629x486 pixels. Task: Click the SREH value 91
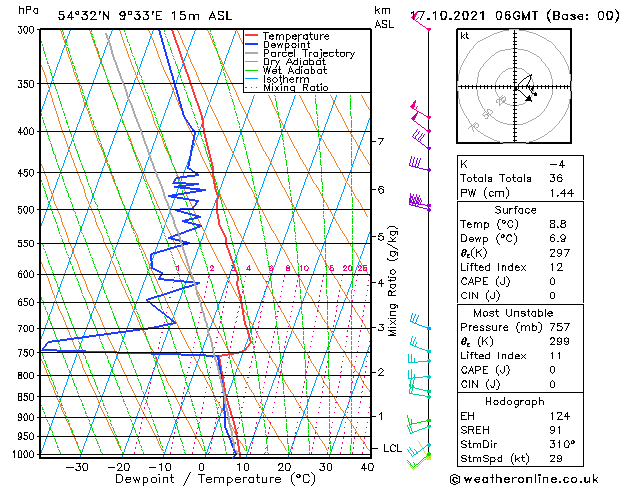[555, 430]
